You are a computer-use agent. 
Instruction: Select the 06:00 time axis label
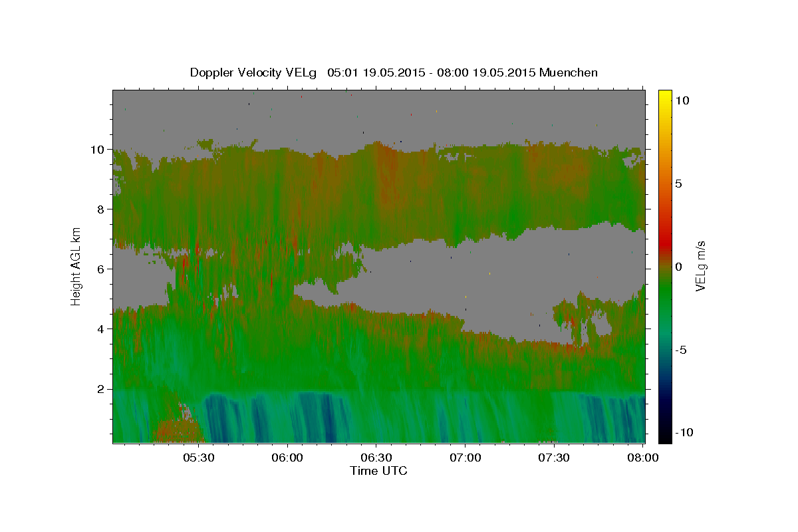tap(287, 458)
